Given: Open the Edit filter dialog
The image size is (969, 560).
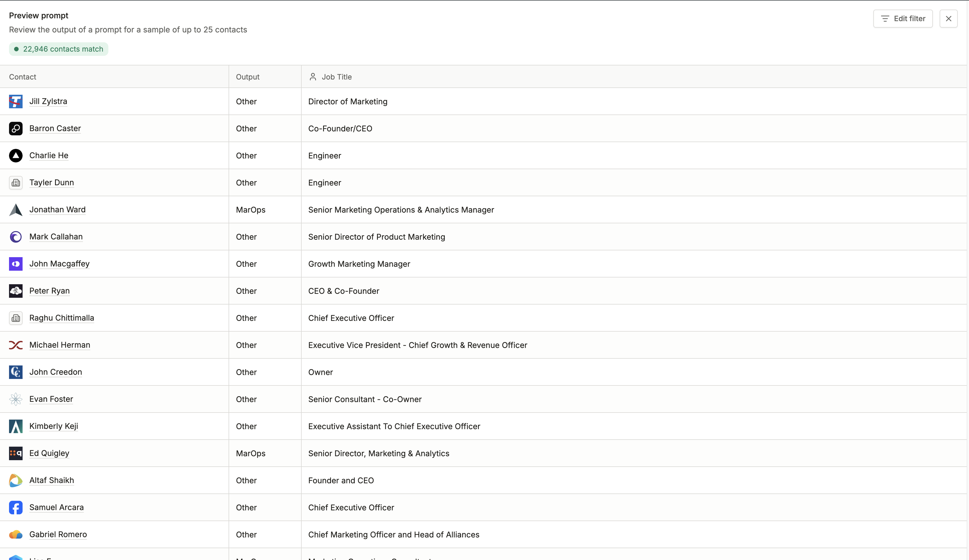Looking at the screenshot, I should click(x=903, y=18).
